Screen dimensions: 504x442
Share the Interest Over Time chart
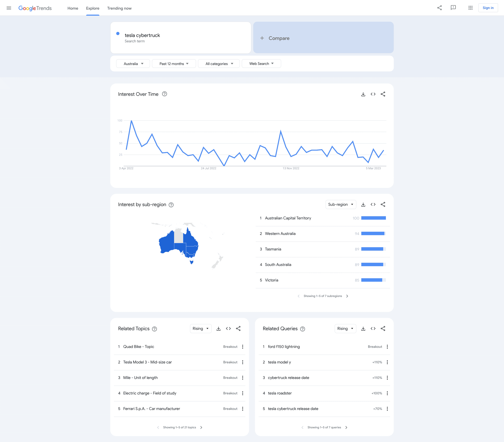tap(383, 94)
